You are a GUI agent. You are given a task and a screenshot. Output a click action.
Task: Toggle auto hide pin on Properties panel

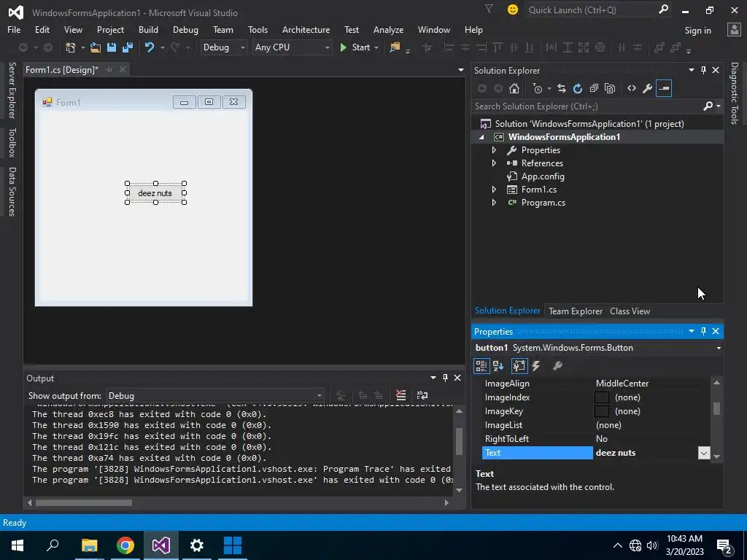(x=704, y=331)
